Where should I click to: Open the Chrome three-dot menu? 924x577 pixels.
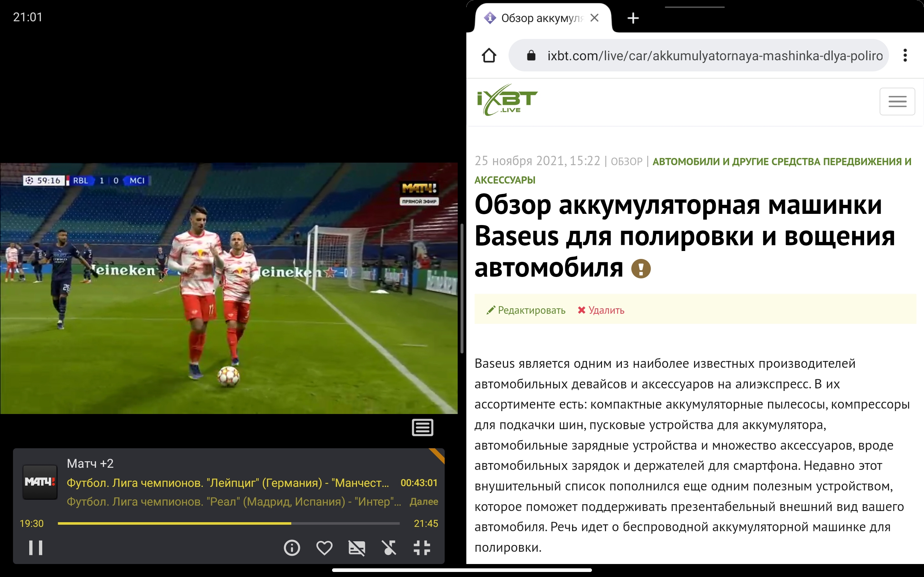pyautogui.click(x=905, y=56)
